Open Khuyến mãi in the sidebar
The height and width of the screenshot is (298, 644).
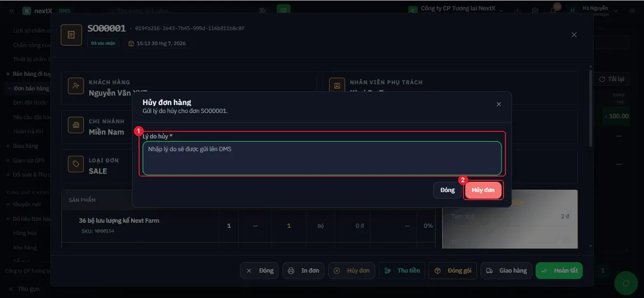tap(27, 204)
